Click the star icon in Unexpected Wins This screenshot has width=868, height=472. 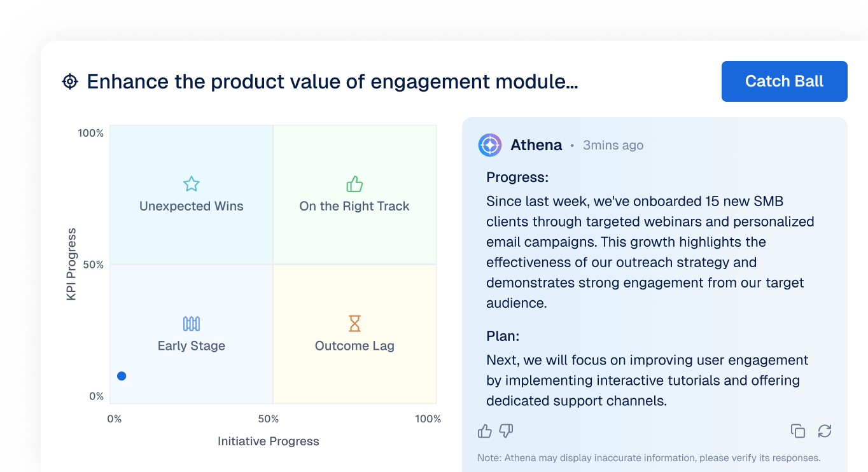[192, 184]
